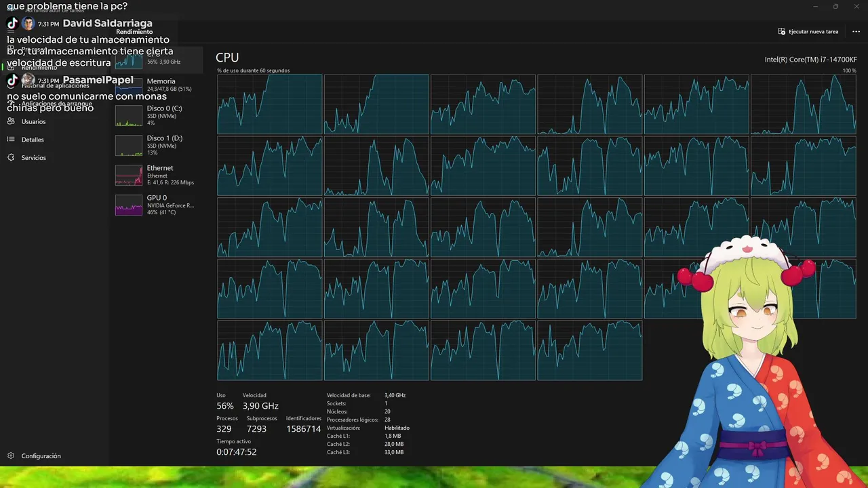
Task: Select Disco 1 (D:) graph thumbnail
Action: [x=129, y=145]
